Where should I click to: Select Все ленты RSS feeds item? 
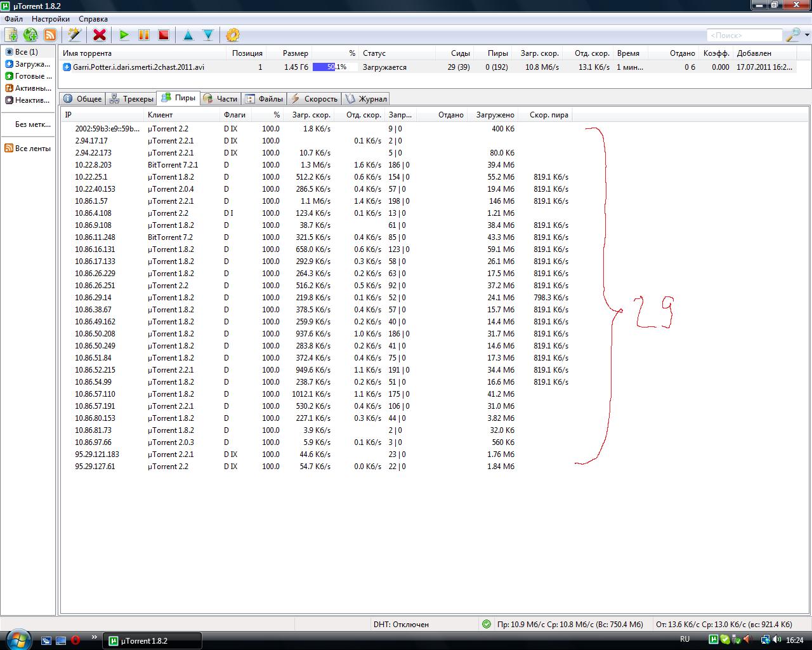pos(27,149)
